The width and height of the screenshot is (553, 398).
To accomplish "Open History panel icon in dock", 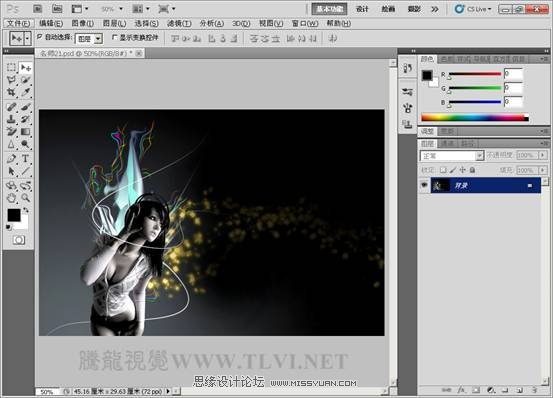I will pyautogui.click(x=407, y=68).
